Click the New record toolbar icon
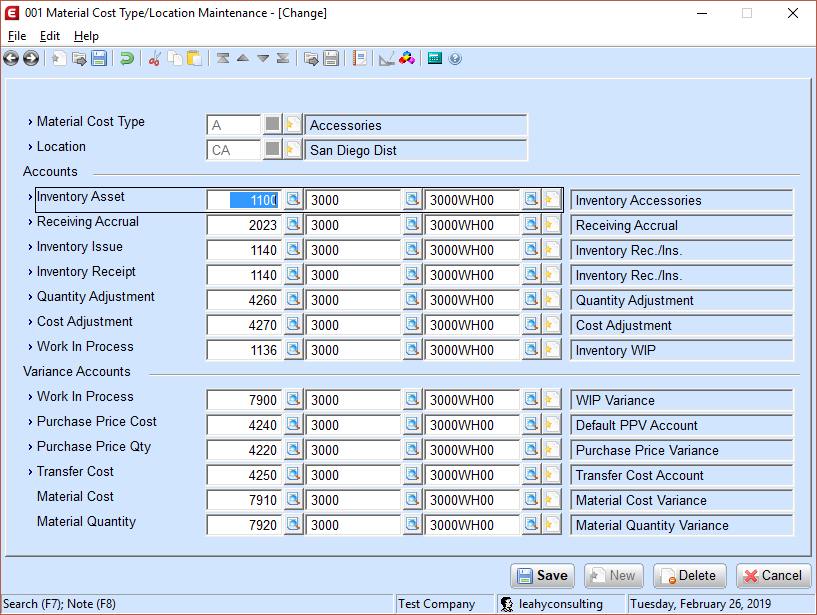 (59, 58)
